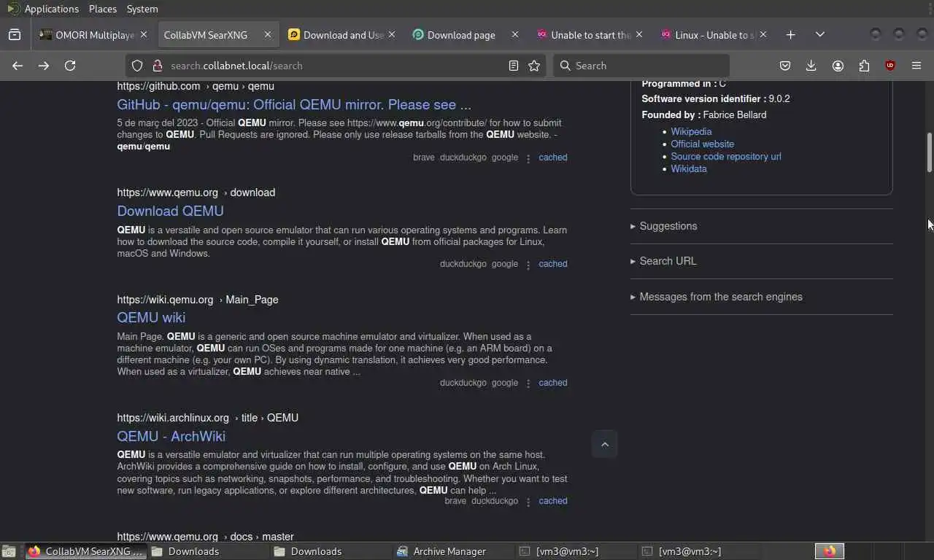Open the Official website infobox link
Image resolution: width=934 pixels, height=560 pixels.
pyautogui.click(x=702, y=144)
